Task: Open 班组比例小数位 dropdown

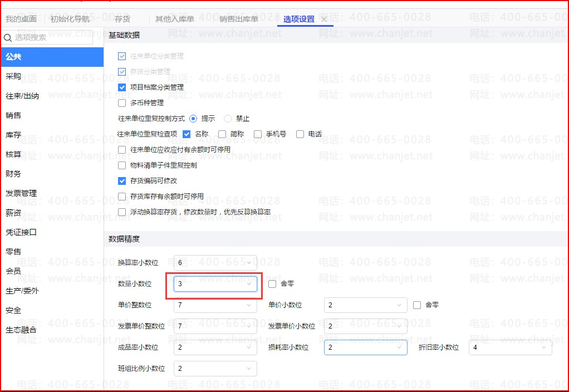Action: click(215, 369)
